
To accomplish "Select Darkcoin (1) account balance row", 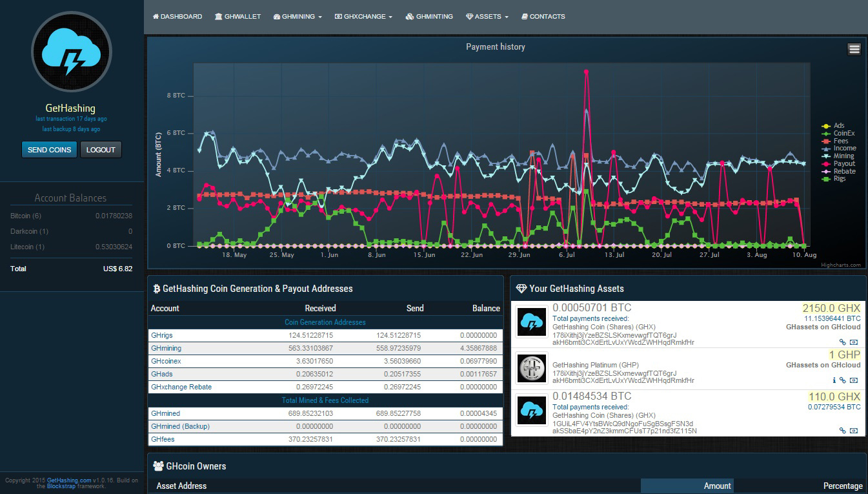I will [x=71, y=231].
